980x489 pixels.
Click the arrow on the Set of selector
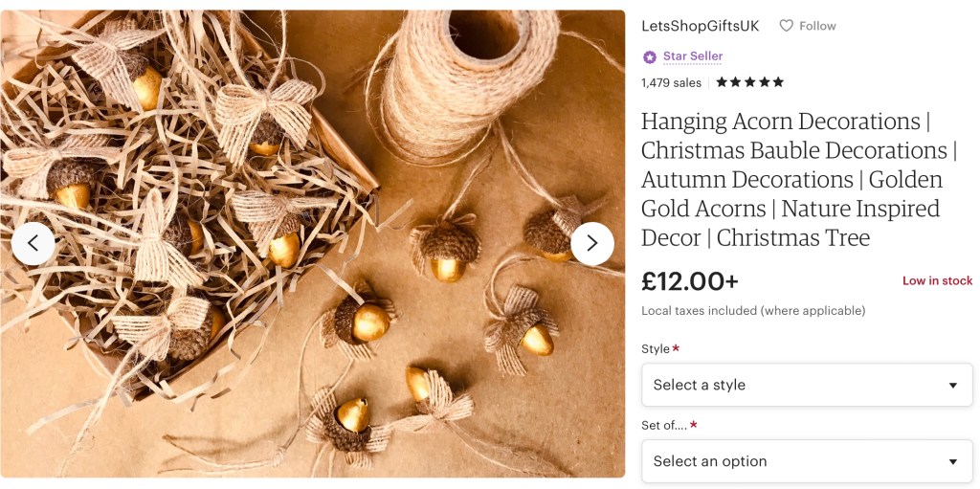click(952, 462)
